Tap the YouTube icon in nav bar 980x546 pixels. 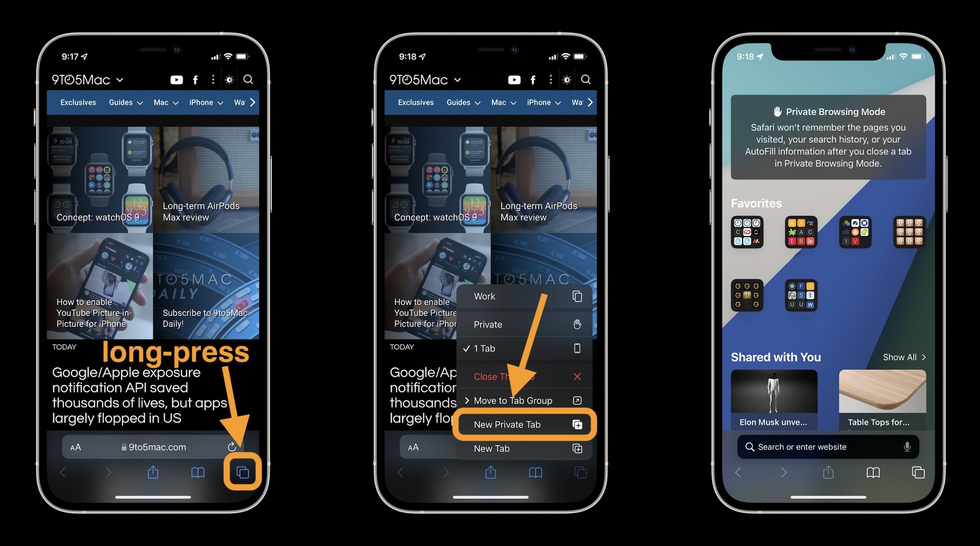tap(175, 79)
